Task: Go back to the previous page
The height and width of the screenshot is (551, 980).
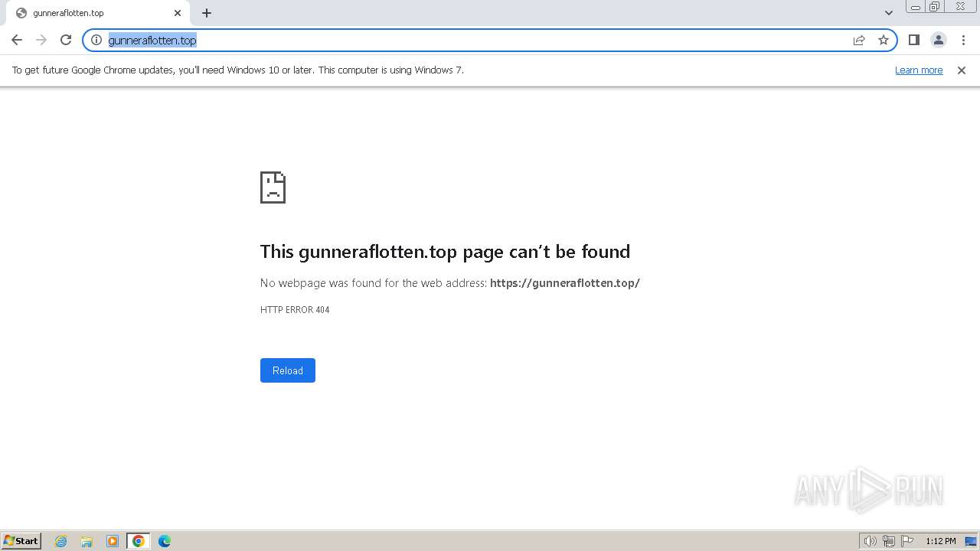Action: [x=17, y=40]
